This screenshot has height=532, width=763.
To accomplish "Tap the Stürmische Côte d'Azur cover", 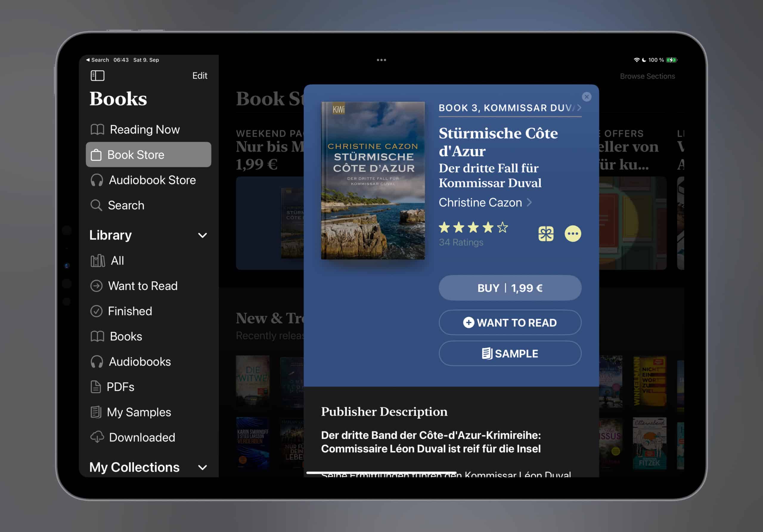I will (373, 180).
